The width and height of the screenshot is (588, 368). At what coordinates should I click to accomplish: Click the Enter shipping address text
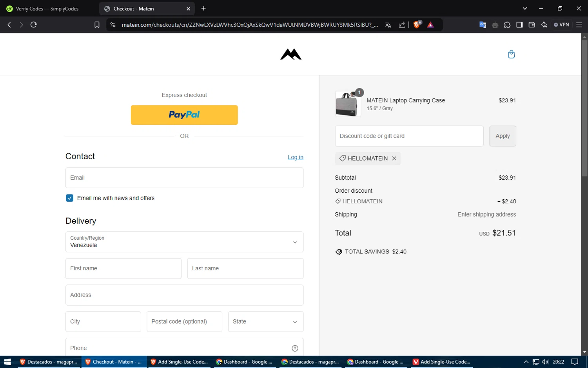point(486,215)
